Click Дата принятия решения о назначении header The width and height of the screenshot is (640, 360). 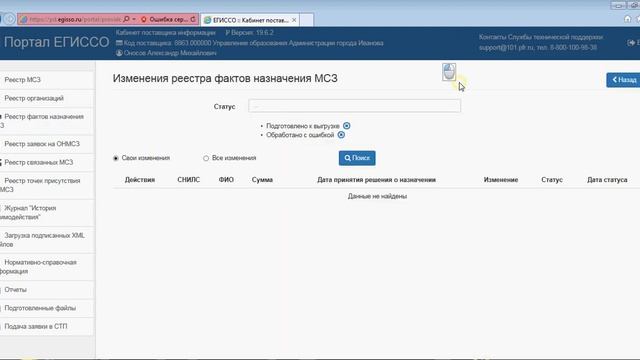point(376,180)
